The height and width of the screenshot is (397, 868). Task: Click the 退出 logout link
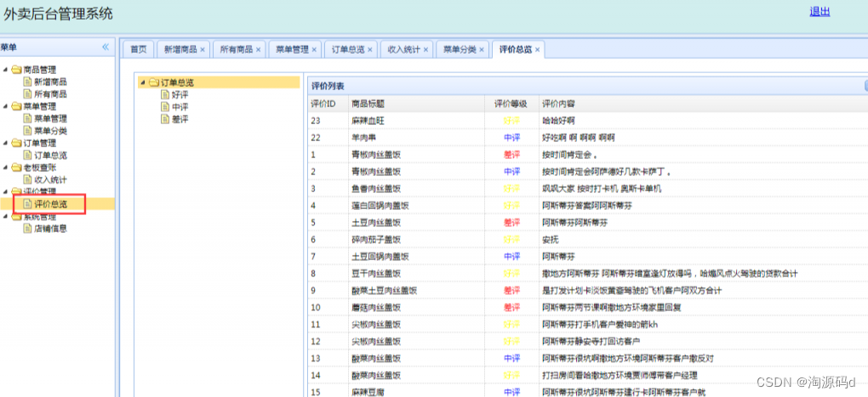pyautogui.click(x=819, y=12)
